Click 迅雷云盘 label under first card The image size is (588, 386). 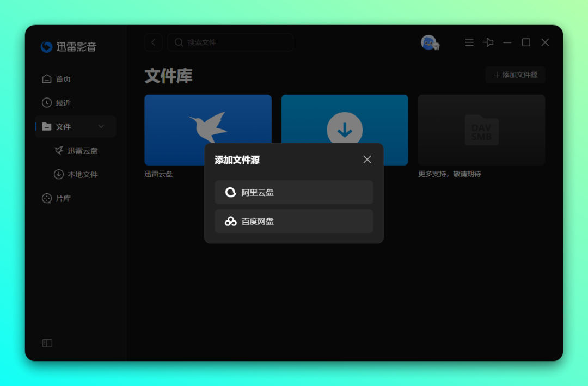pyautogui.click(x=158, y=174)
